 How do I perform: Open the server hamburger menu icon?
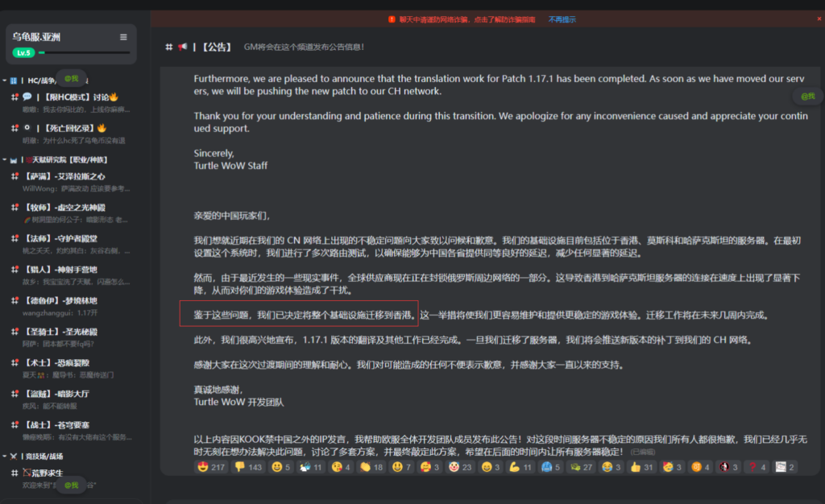123,37
